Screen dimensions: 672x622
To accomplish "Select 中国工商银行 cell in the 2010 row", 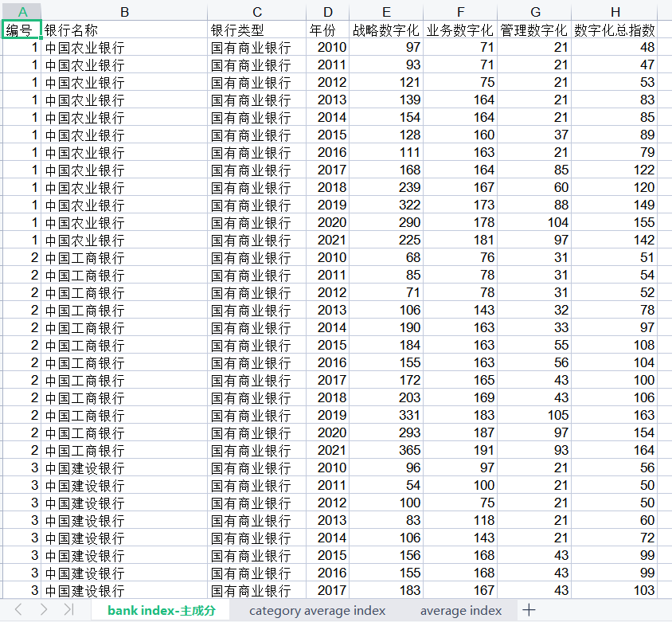I will (x=124, y=257).
